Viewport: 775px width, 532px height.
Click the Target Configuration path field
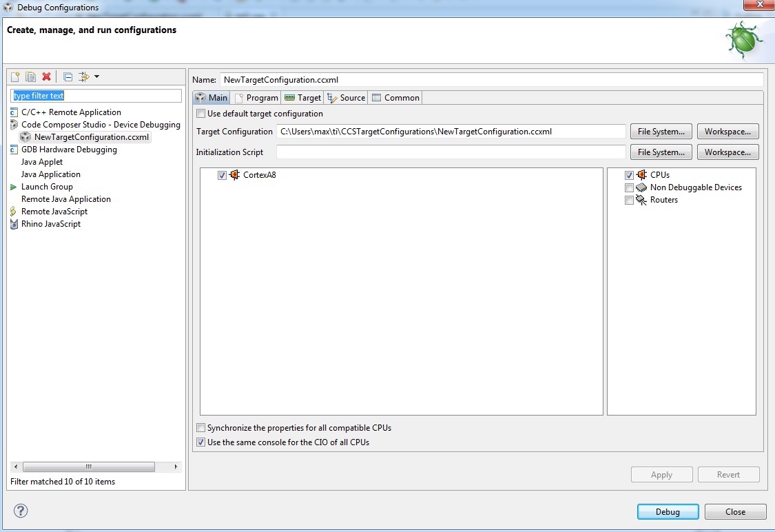(x=451, y=132)
